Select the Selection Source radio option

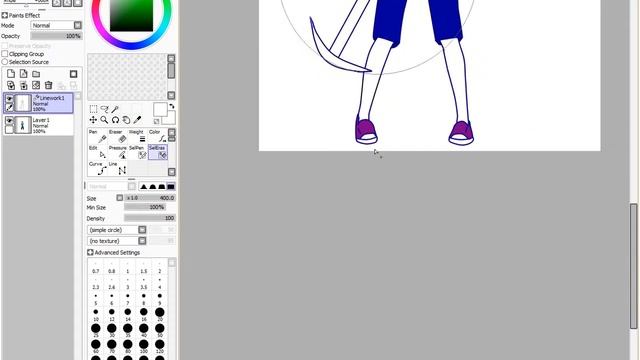(x=5, y=62)
